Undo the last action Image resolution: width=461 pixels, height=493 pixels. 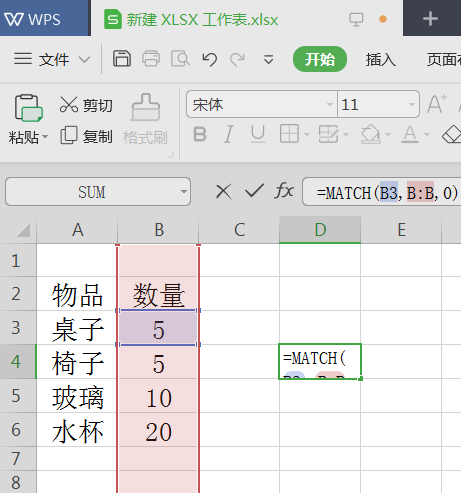click(x=210, y=60)
